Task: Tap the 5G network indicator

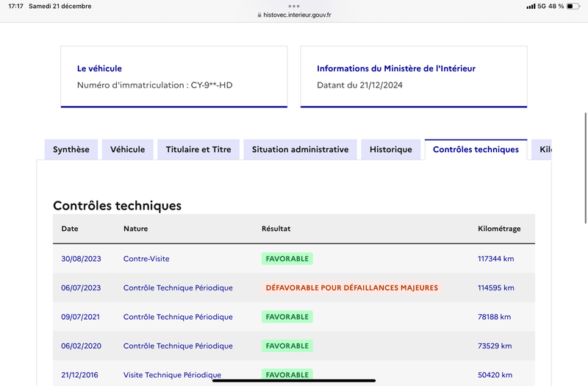Action: point(542,6)
